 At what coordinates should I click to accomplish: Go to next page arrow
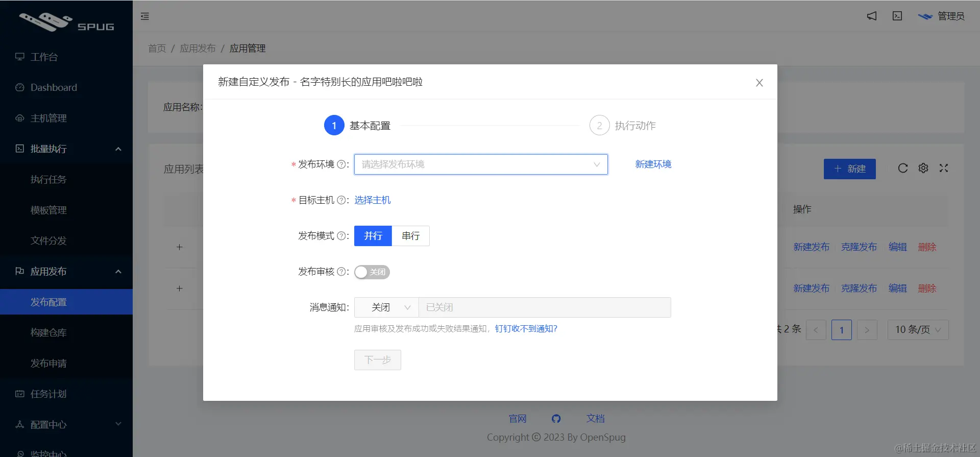(x=867, y=330)
